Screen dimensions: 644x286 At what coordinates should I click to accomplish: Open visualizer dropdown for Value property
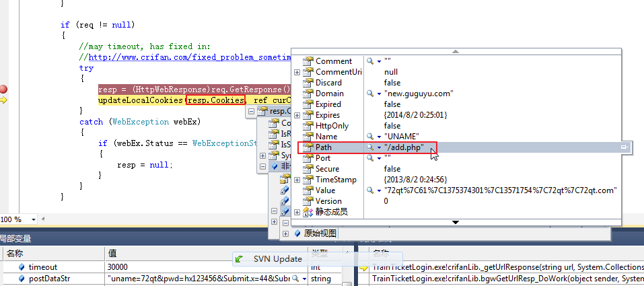(x=379, y=190)
